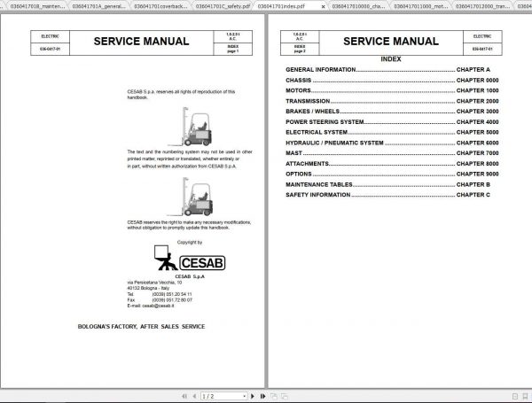Click the lower forklift illustration
The width and height of the screenshot is (532, 403).
190,197
